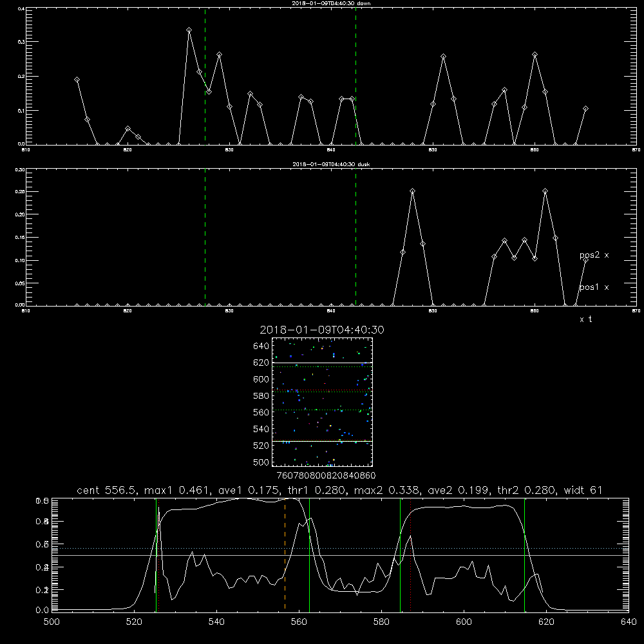This screenshot has height=644, width=644.
Task: Click the lower white horizontal line in scatter image
Action: pyautogui.click(x=322, y=442)
